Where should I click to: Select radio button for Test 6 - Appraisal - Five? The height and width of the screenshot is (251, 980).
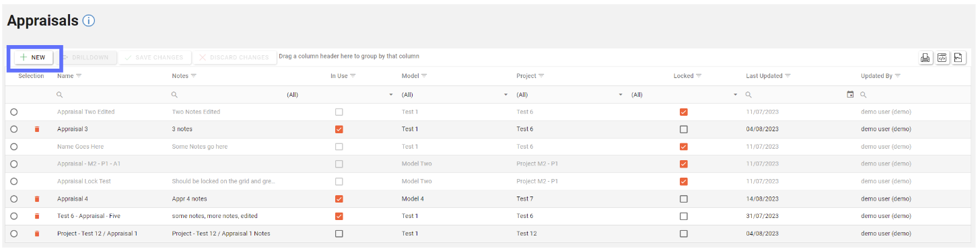pos(14,216)
